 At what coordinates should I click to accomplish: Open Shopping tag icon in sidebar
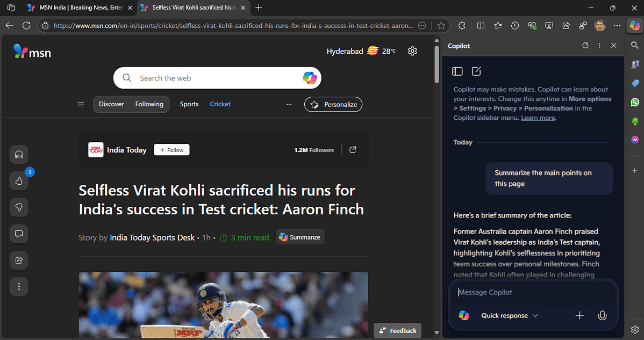[x=635, y=83]
